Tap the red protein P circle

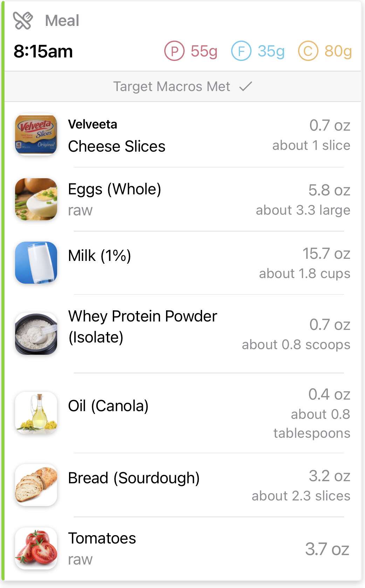pyautogui.click(x=174, y=51)
